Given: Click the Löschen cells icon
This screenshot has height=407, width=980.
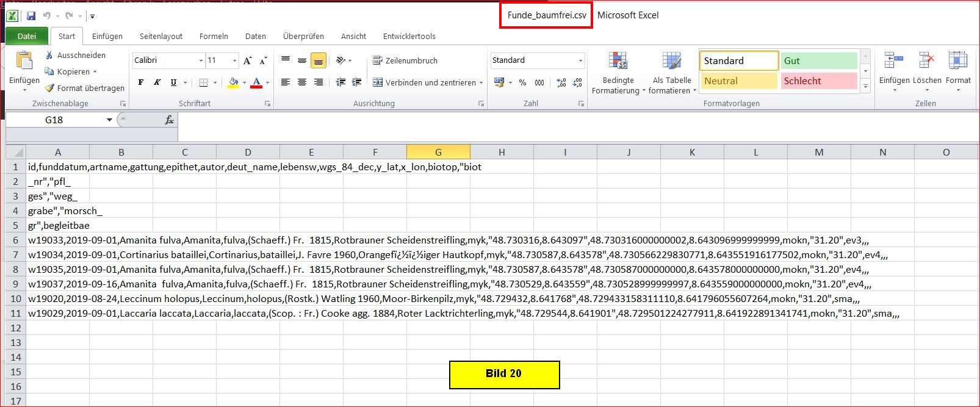Looking at the screenshot, I should coord(926,62).
